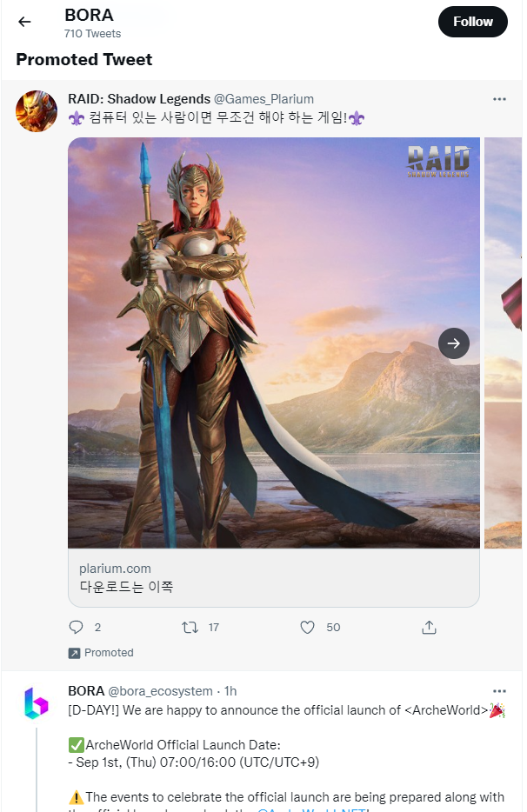The height and width of the screenshot is (812, 527).
Task: Open the RAID: Shadow Legends display name
Action: [x=139, y=99]
